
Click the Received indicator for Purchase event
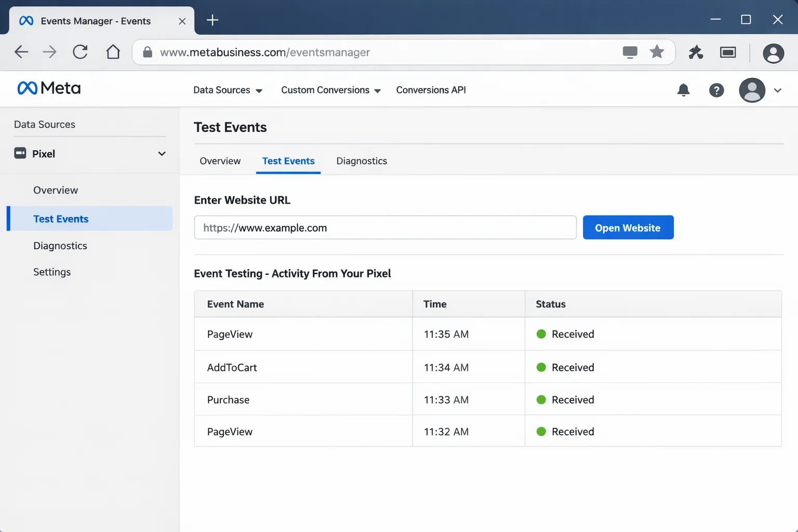tap(542, 400)
